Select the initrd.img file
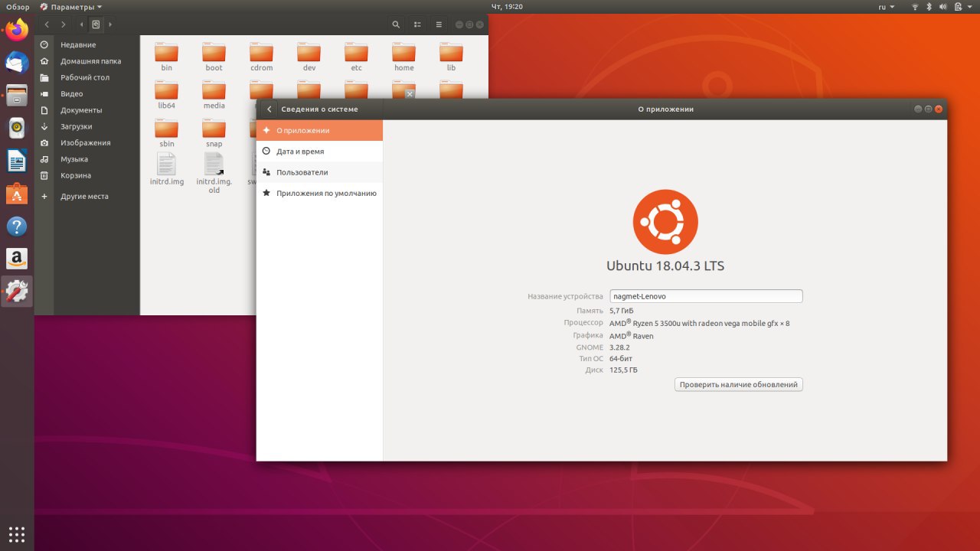The height and width of the screenshot is (551, 980). [167, 169]
